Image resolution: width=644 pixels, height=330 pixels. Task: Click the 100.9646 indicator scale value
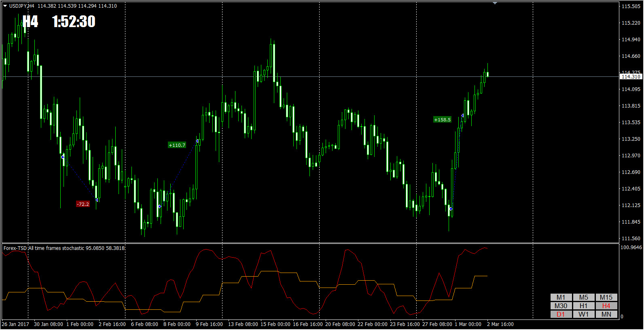pyautogui.click(x=631, y=247)
